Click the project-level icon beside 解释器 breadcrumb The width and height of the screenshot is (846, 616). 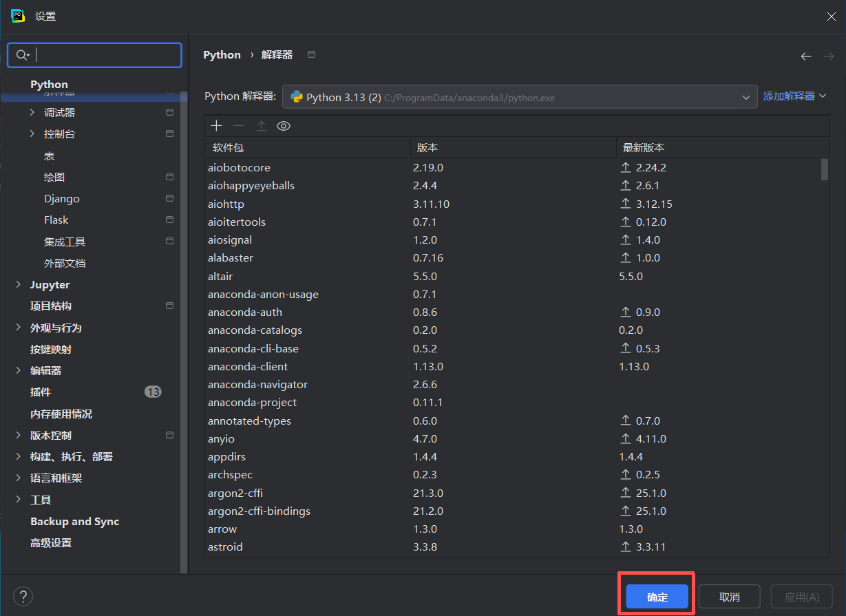click(311, 54)
